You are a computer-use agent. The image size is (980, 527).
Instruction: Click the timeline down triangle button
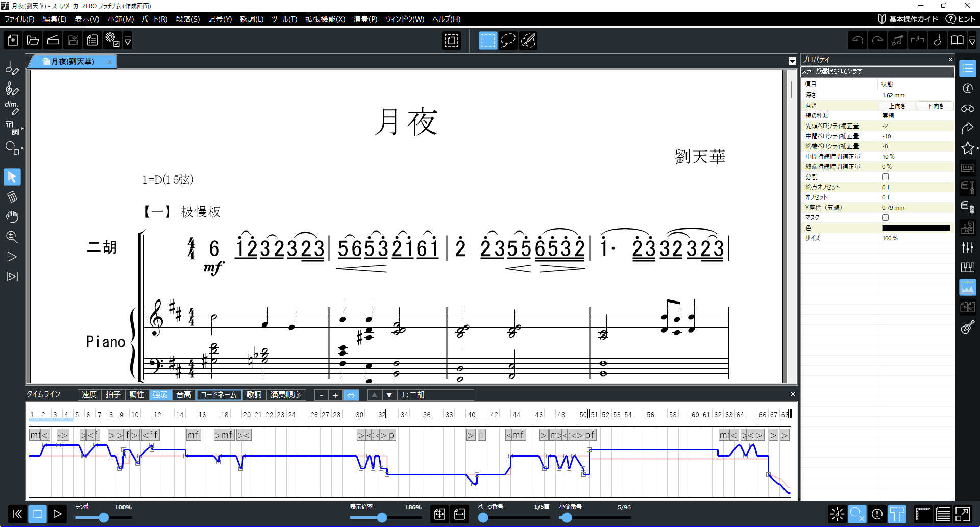click(389, 395)
